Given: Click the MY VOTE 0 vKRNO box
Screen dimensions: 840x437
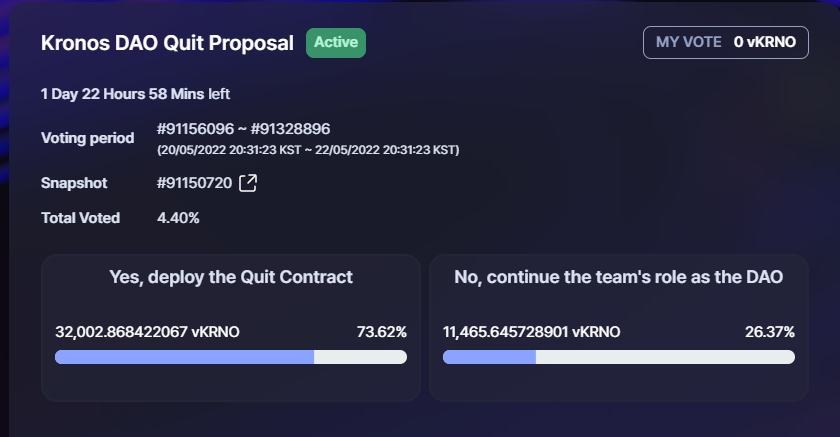Looking at the screenshot, I should (725, 42).
